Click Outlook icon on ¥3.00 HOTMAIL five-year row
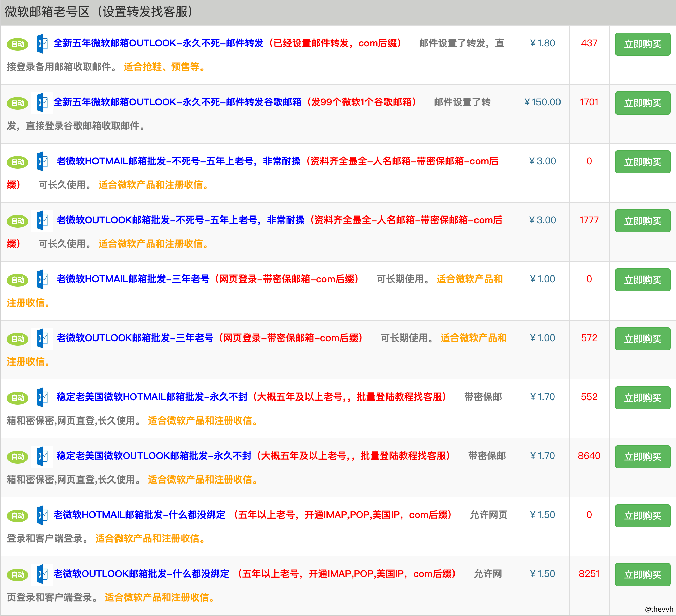This screenshot has height=616, width=676. click(x=42, y=161)
